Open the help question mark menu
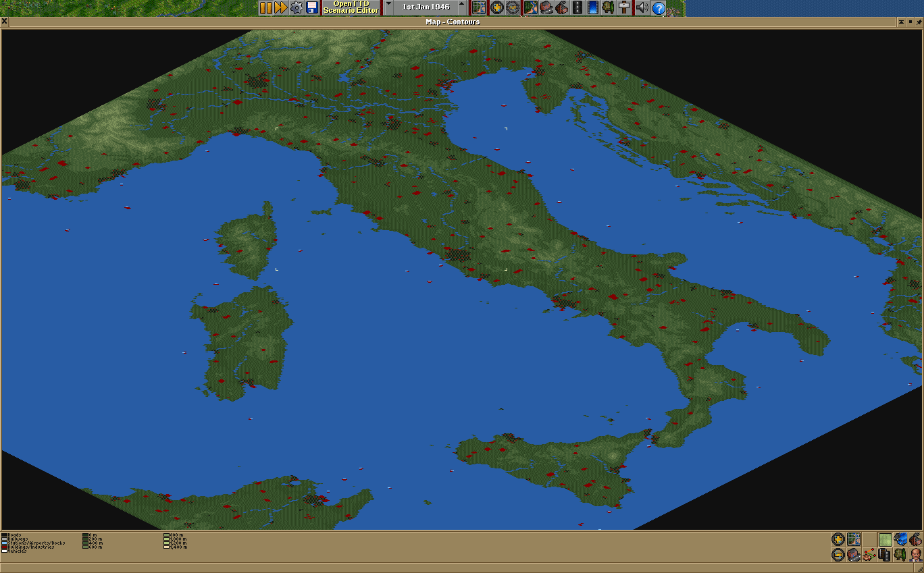This screenshot has width=924, height=573. pyautogui.click(x=658, y=8)
